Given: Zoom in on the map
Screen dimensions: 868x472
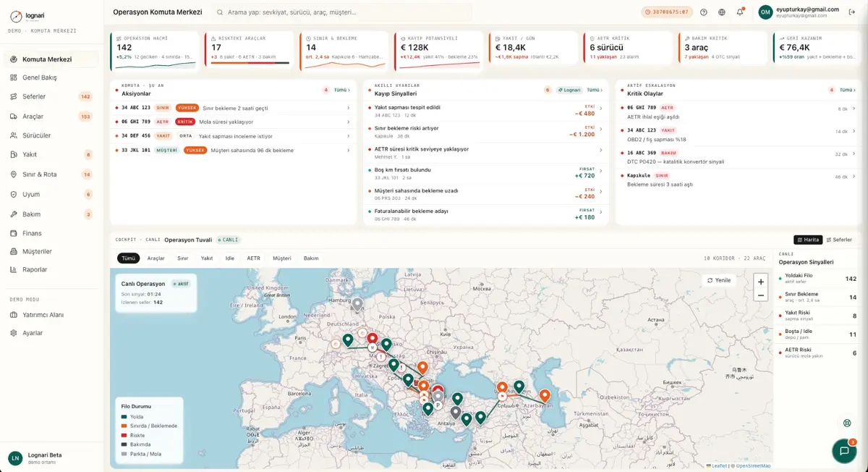Looking at the screenshot, I should click(x=760, y=281).
